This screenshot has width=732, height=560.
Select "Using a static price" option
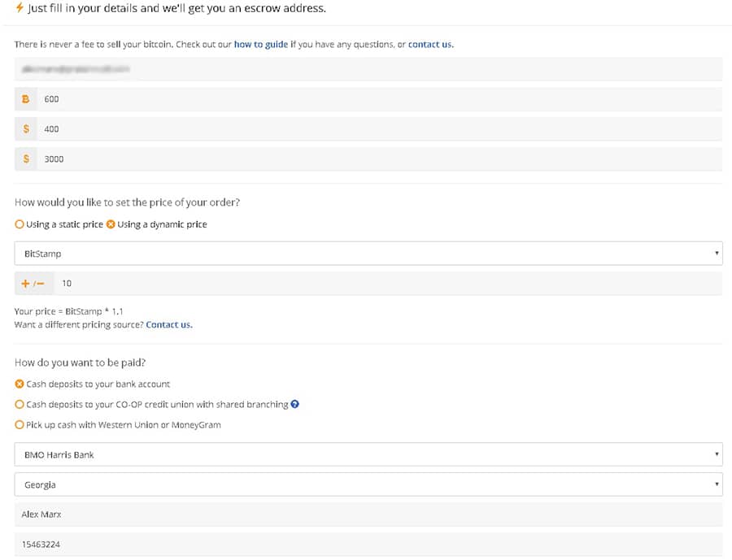[20, 224]
